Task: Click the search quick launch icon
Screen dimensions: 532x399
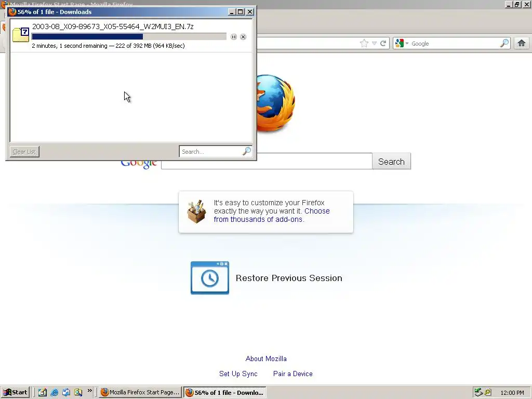Action: coord(78,393)
